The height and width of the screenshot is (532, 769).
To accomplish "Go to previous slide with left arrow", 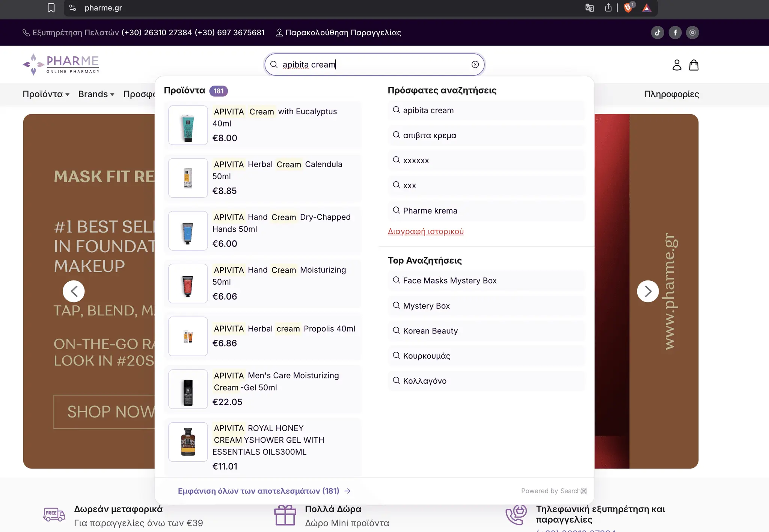I will click(74, 291).
